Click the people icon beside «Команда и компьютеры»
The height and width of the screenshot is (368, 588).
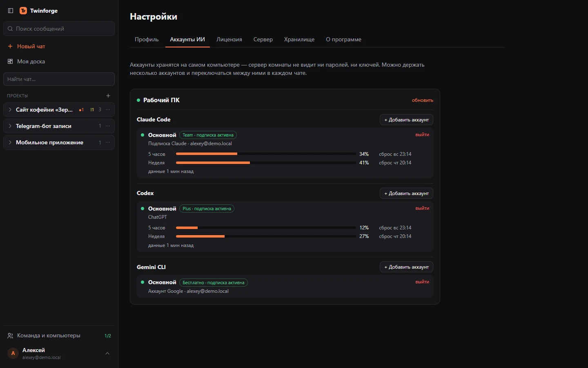10,336
